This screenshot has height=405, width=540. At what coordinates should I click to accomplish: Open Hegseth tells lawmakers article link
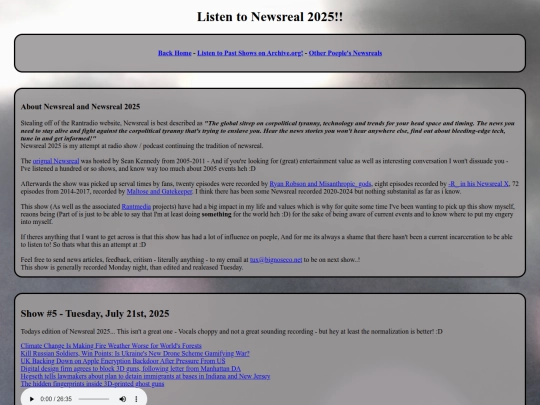145,376
